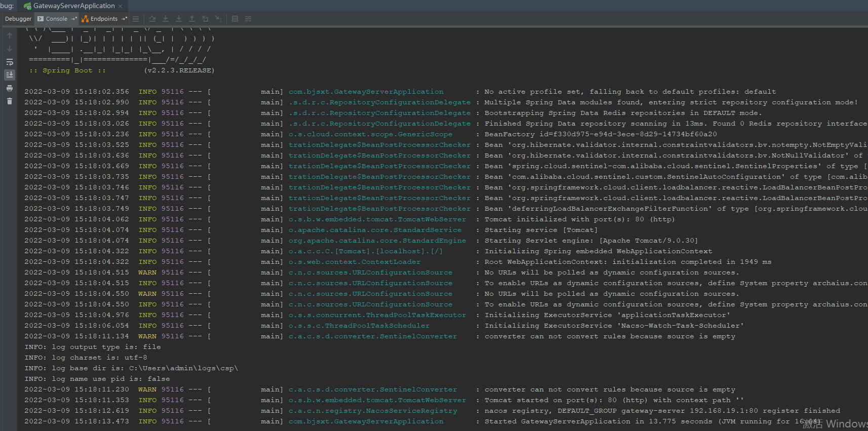868x431 pixels.
Task: Click the o.s.web.context.ContextLoader logger link
Action: [354, 262]
